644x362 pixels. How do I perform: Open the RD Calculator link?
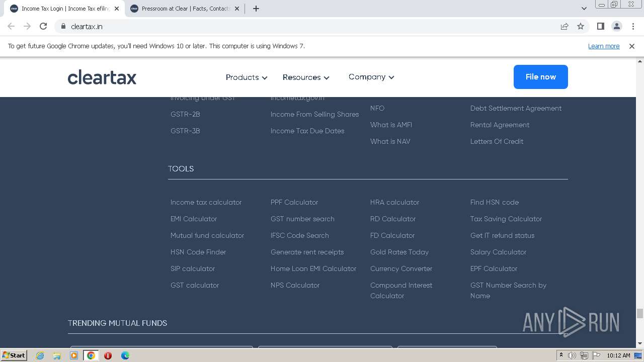point(393,219)
